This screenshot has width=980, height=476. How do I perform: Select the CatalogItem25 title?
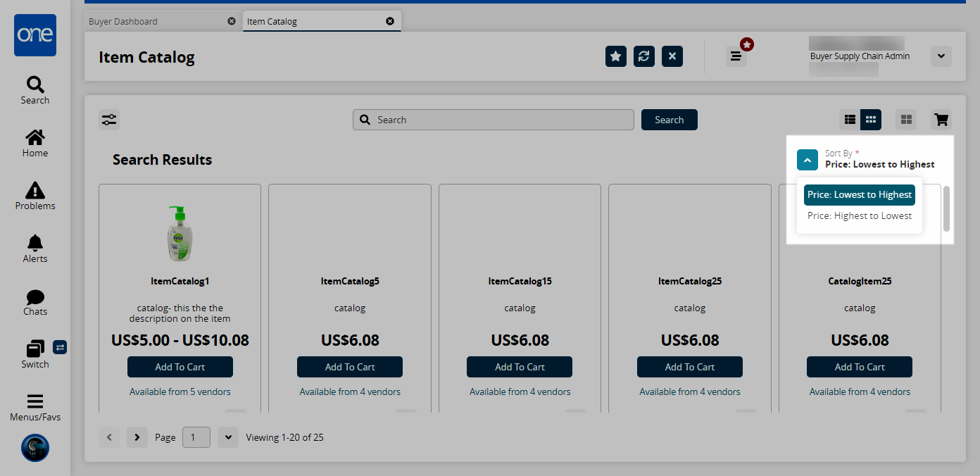(860, 281)
